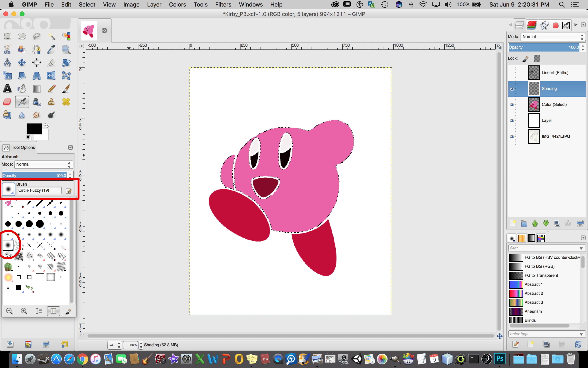Toggle brush grid view button
The height and width of the screenshot is (368, 588).
point(53,311)
